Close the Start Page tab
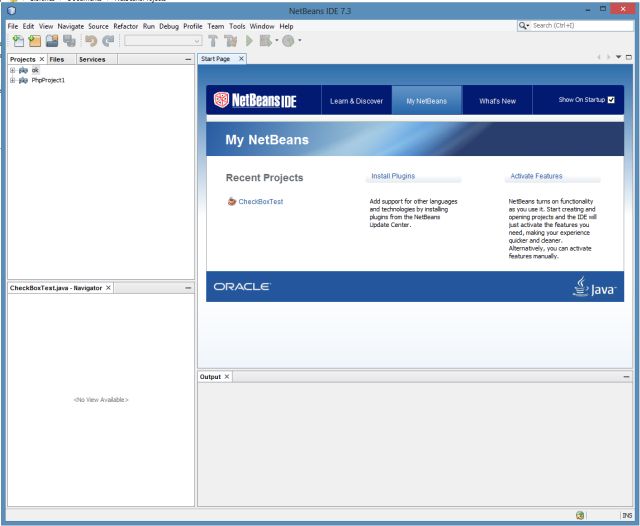 click(241, 59)
